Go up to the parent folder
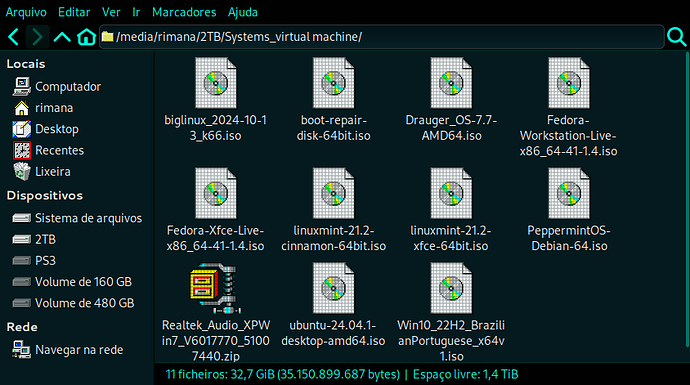Viewport: 690px width, 385px height. coord(62,37)
